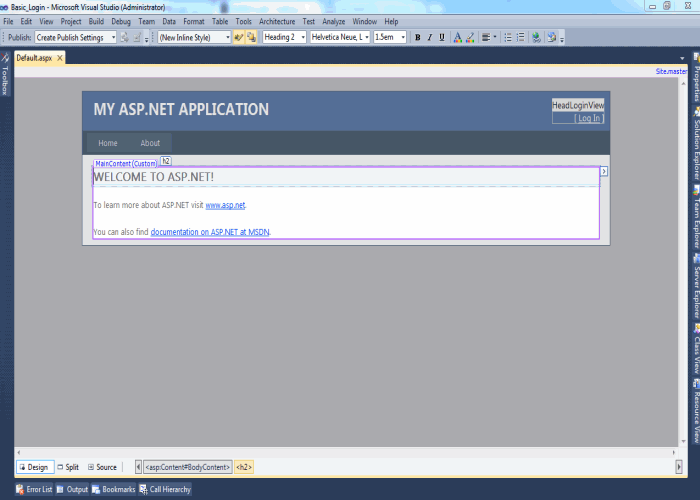This screenshot has width=700, height=500.
Task: Open the Edit menu
Action: [26, 21]
